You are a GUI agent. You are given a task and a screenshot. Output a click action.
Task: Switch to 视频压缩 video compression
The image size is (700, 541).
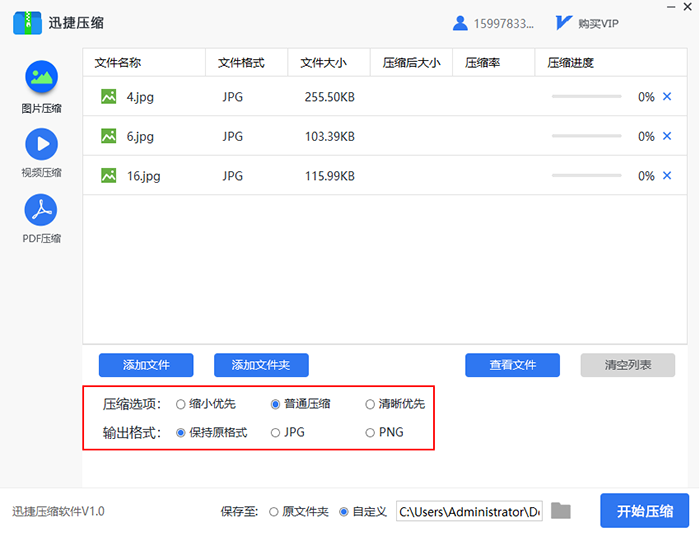pyautogui.click(x=41, y=144)
